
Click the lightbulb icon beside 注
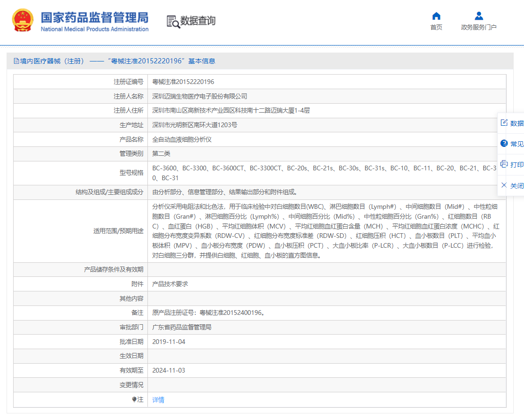click(x=134, y=399)
